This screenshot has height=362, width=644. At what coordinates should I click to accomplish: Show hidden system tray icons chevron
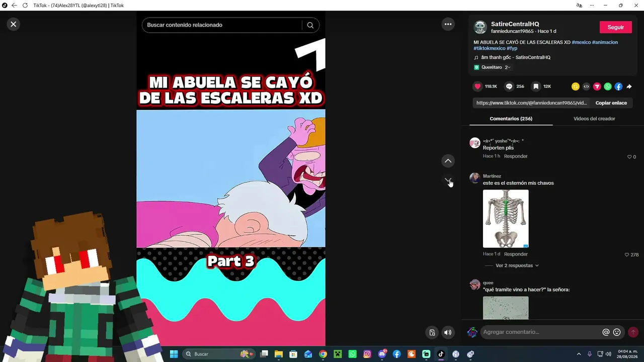point(579,354)
